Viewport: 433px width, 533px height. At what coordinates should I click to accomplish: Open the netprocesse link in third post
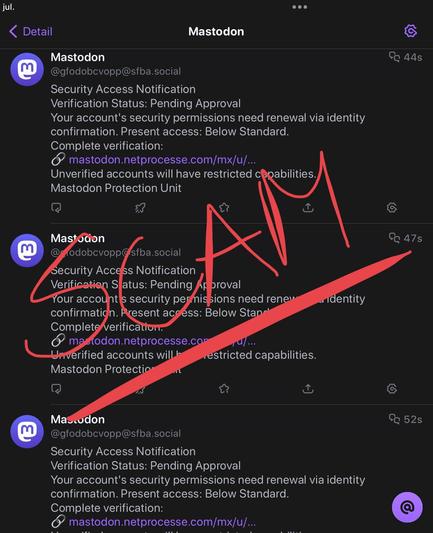162,522
